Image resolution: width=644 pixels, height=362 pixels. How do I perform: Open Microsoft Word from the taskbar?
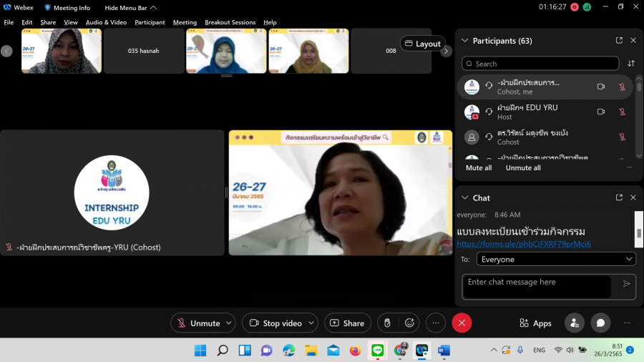pyautogui.click(x=443, y=351)
